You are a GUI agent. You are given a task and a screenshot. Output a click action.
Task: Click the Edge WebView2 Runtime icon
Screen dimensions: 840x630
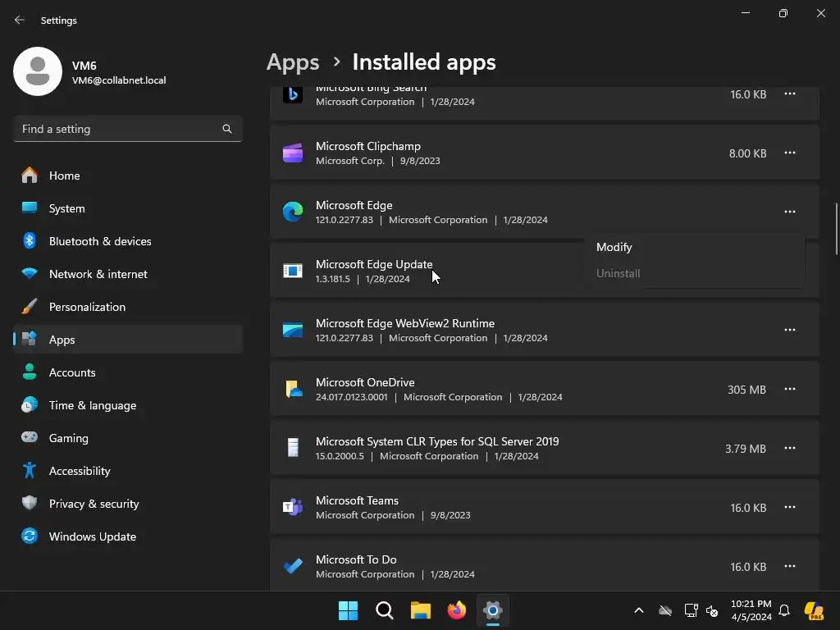click(x=293, y=330)
